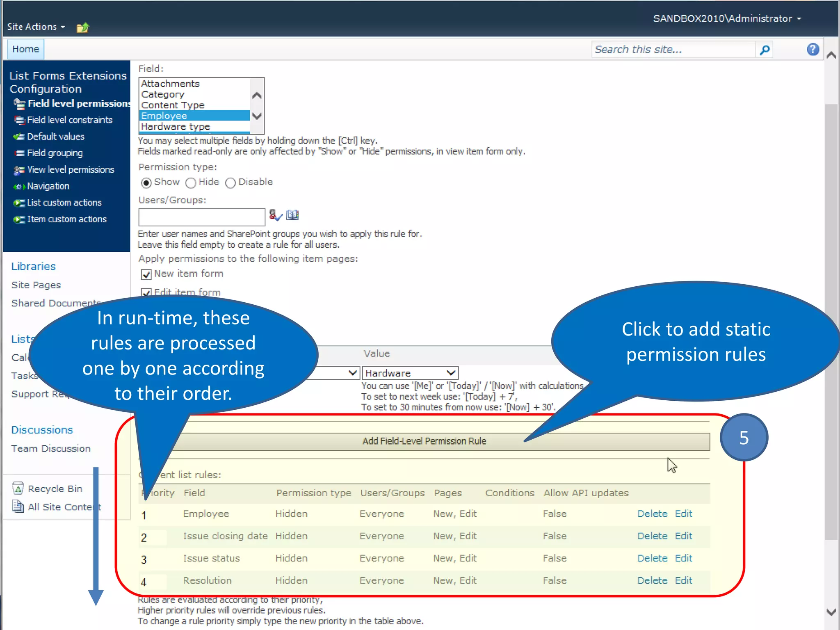Open the Hardware value dropdown

coord(410,373)
